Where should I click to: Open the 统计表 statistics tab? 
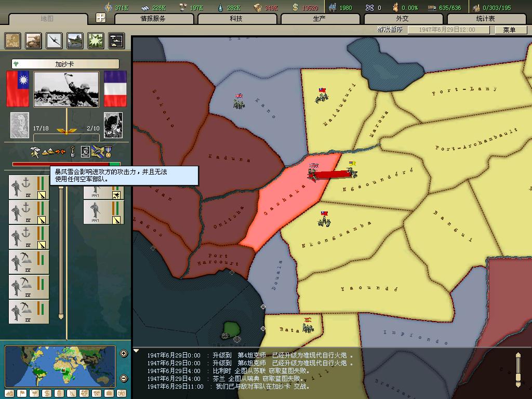(486, 19)
